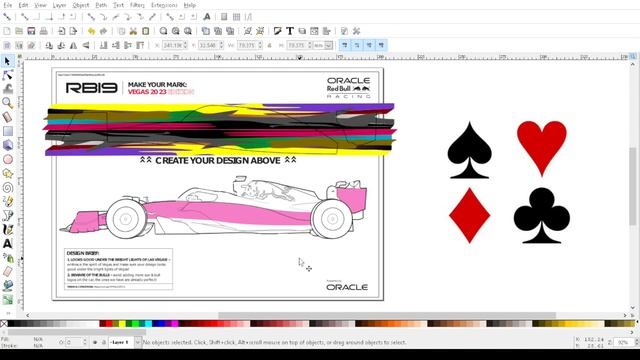The width and height of the screenshot is (640, 360).
Task: Pick the Paint bucket fill tool
Action: coord(7,286)
